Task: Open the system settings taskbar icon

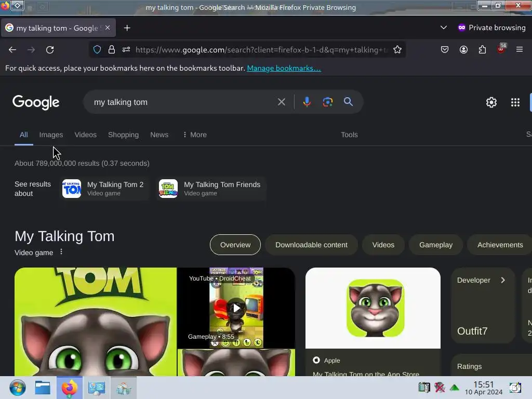Action: pyautogui.click(x=96, y=388)
